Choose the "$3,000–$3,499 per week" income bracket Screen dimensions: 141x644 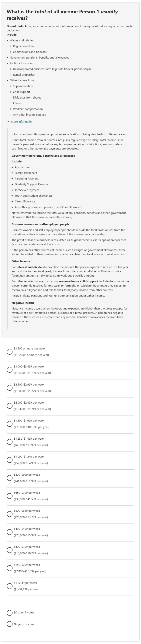coord(9,370)
